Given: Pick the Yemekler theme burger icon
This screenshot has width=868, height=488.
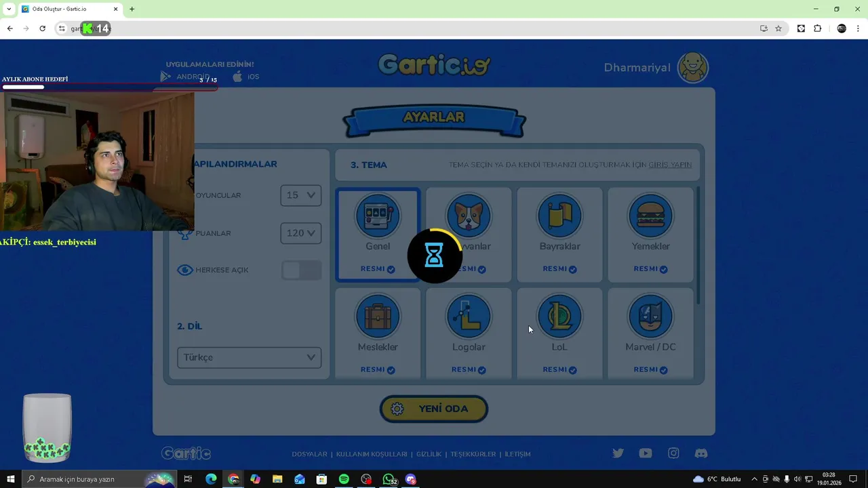Looking at the screenshot, I should [650, 216].
